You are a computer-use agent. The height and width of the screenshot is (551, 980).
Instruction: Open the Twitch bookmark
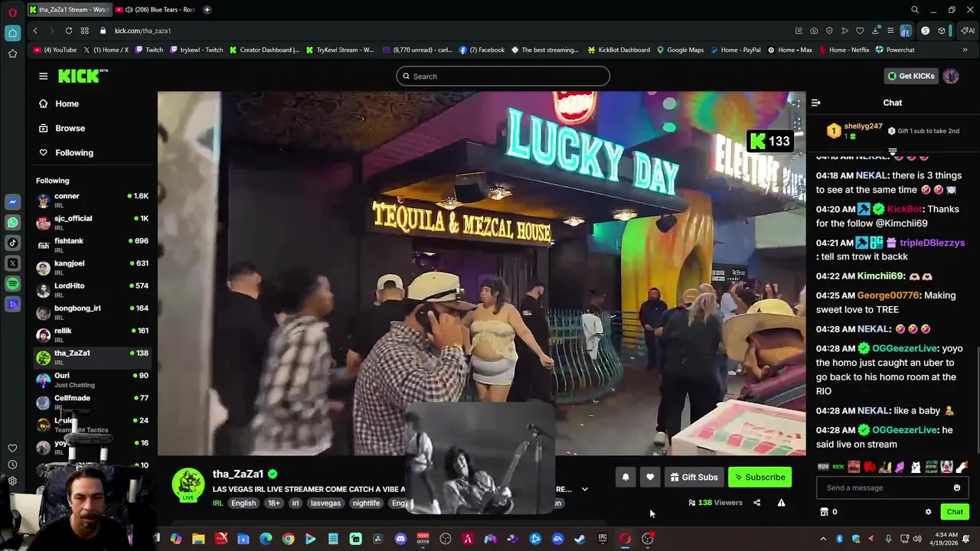pyautogui.click(x=149, y=50)
